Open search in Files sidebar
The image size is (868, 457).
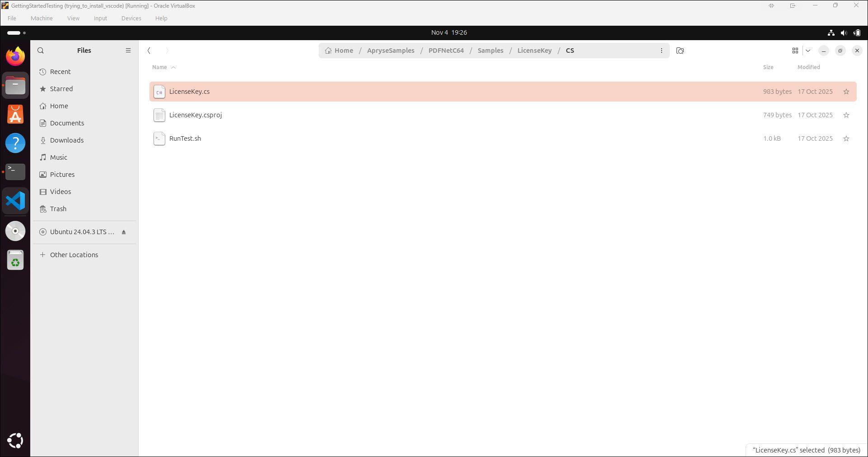pyautogui.click(x=41, y=51)
